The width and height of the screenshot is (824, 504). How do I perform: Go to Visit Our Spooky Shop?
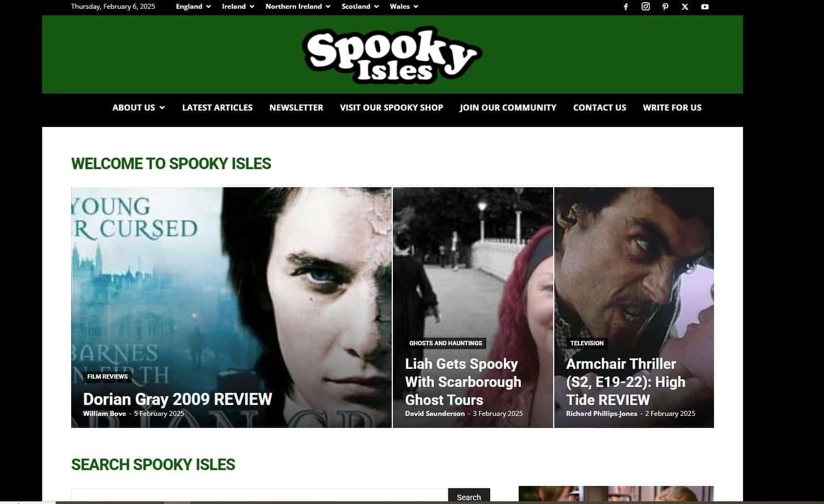391,108
